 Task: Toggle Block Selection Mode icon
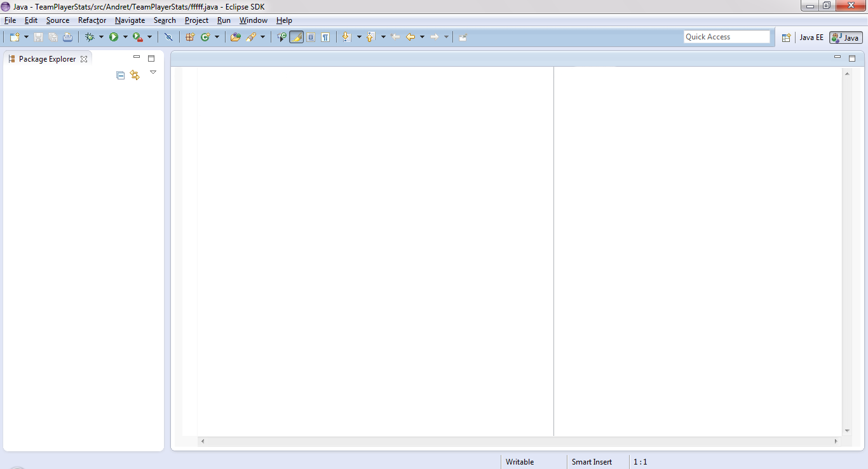311,37
